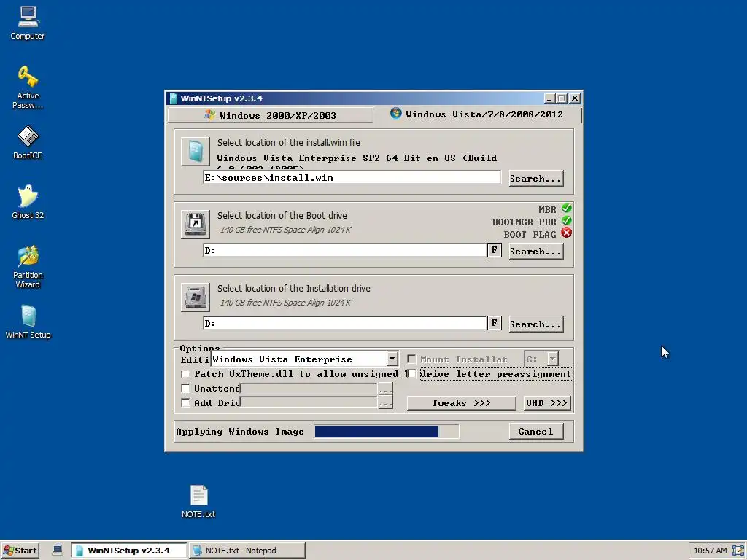Image resolution: width=747 pixels, height=560 pixels.
Task: Open the BootICE desktop icon
Action: click(28, 143)
